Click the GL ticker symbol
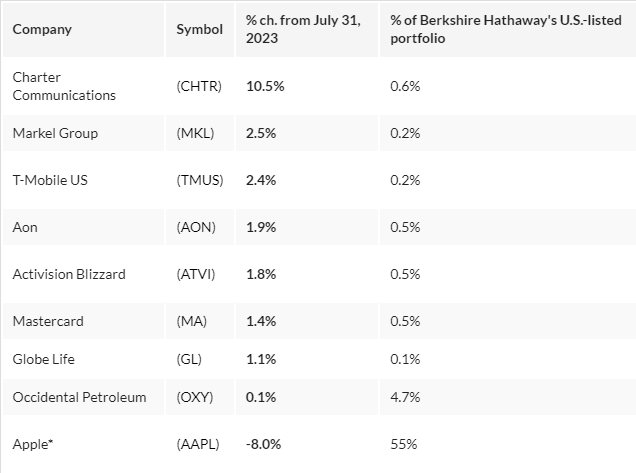The image size is (636, 473). [x=191, y=359]
